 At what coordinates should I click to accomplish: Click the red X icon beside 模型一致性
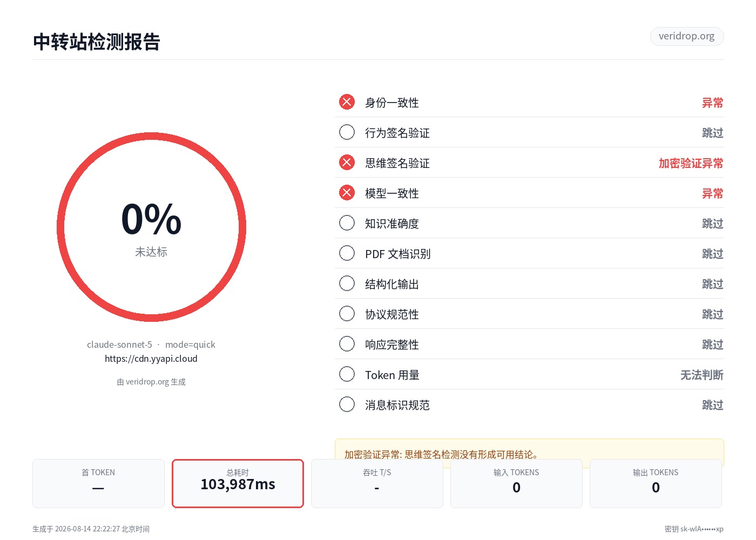[x=347, y=193]
